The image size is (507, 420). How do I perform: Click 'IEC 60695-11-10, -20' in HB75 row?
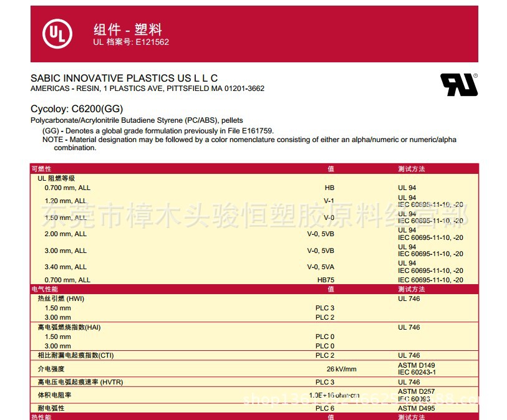click(x=430, y=280)
